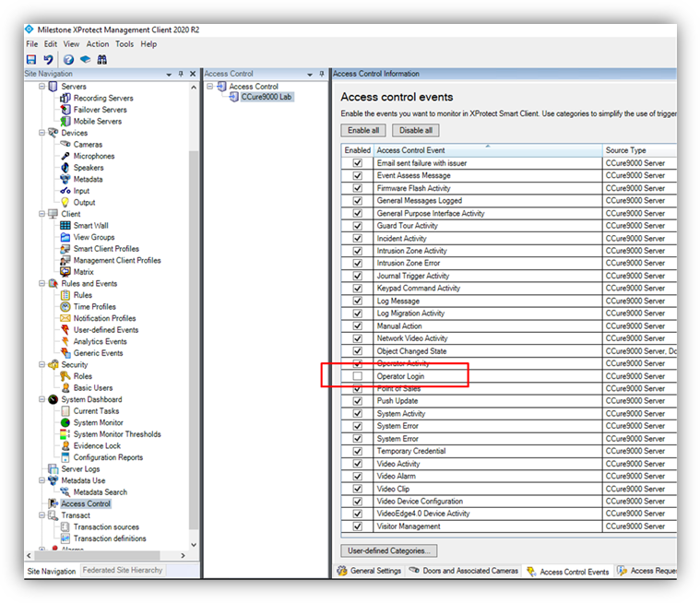Switch to the General Settings tab
The height and width of the screenshot is (603, 700).
(x=369, y=571)
